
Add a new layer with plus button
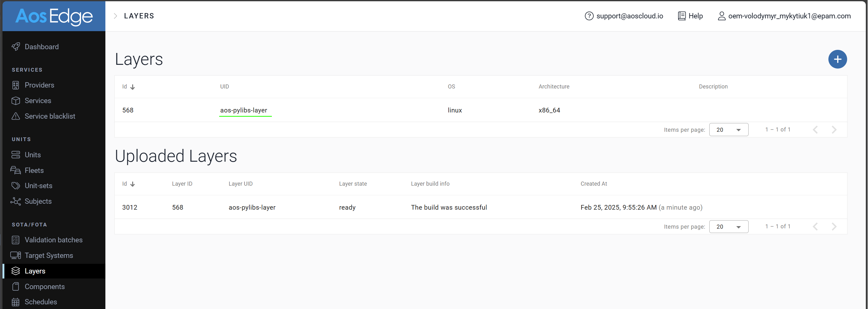(x=837, y=59)
